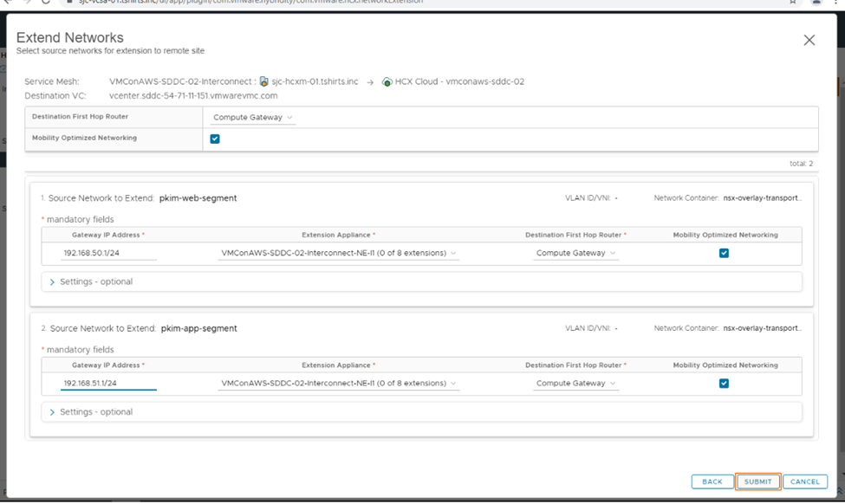Uncheck Mobility Optimized Networking for pkim-app-segment
This screenshot has width=845, height=504.
click(x=724, y=383)
